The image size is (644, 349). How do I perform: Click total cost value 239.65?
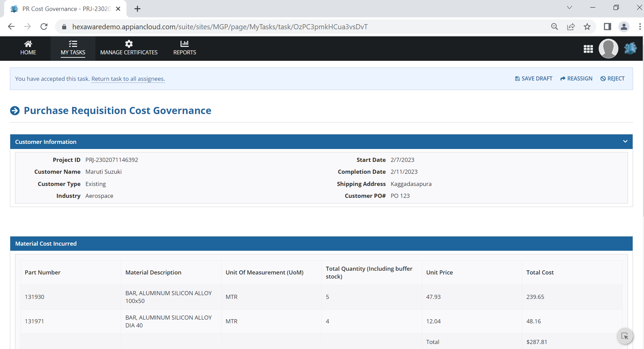point(535,297)
